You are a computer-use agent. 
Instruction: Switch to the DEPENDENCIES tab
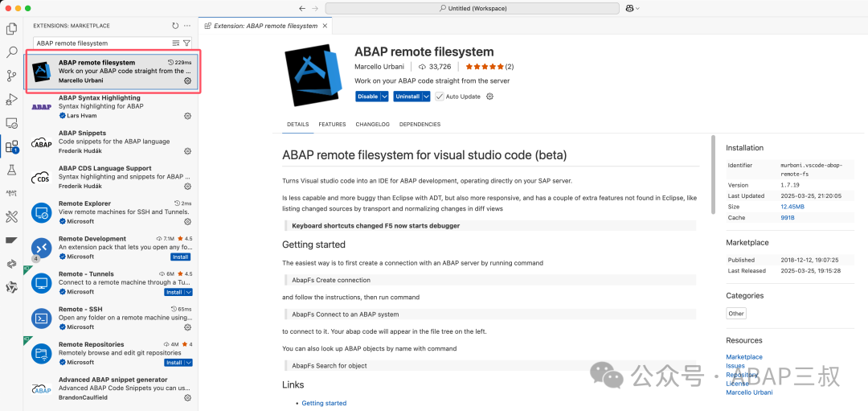420,125
